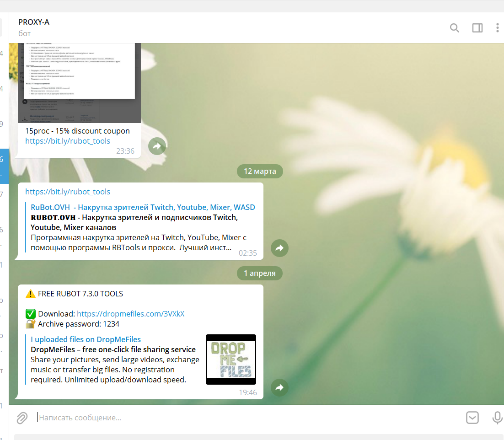
Task: Open search in the PROXY-A chat
Action: [454, 28]
